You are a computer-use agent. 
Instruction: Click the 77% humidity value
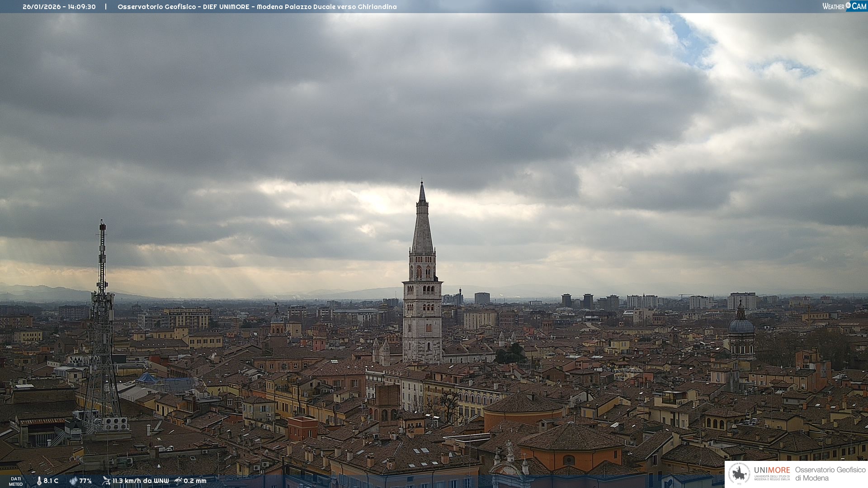click(x=85, y=481)
